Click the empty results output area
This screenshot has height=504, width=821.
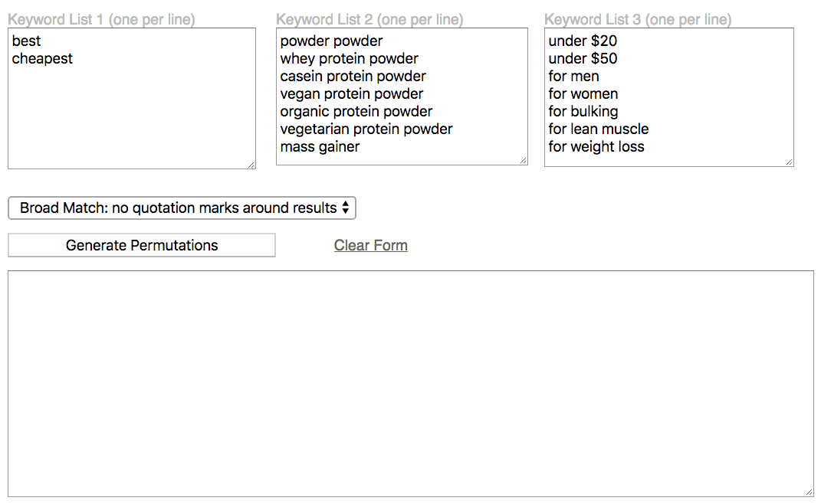pos(410,383)
